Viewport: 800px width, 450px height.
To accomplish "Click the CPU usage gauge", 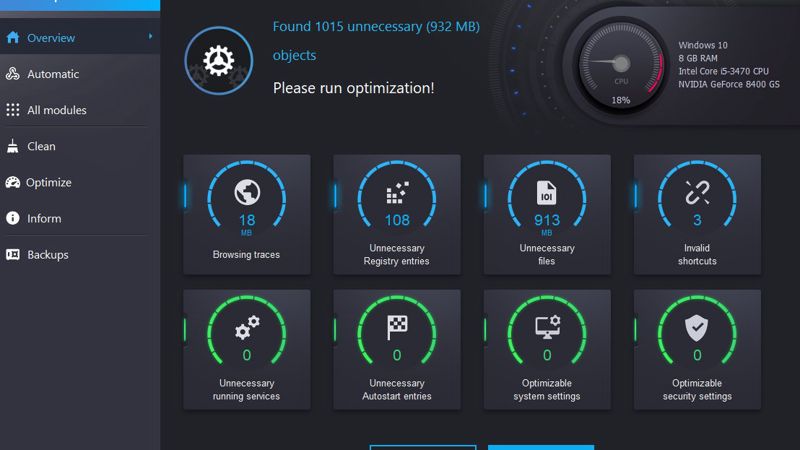I will 621,65.
